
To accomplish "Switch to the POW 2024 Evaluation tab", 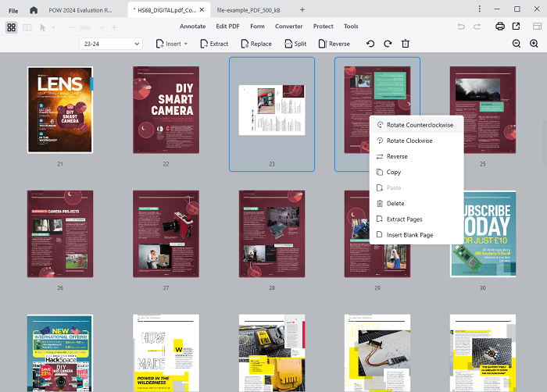I will 80,9.
